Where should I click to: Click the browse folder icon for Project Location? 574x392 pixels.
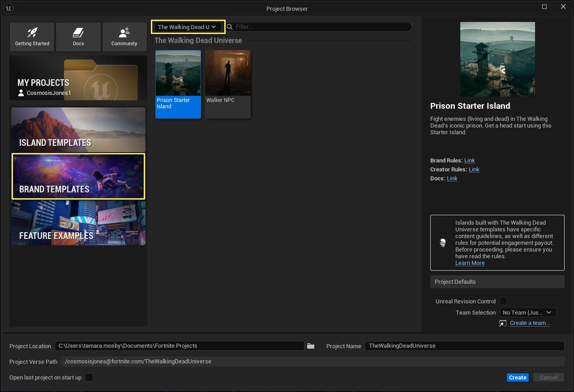(311, 346)
